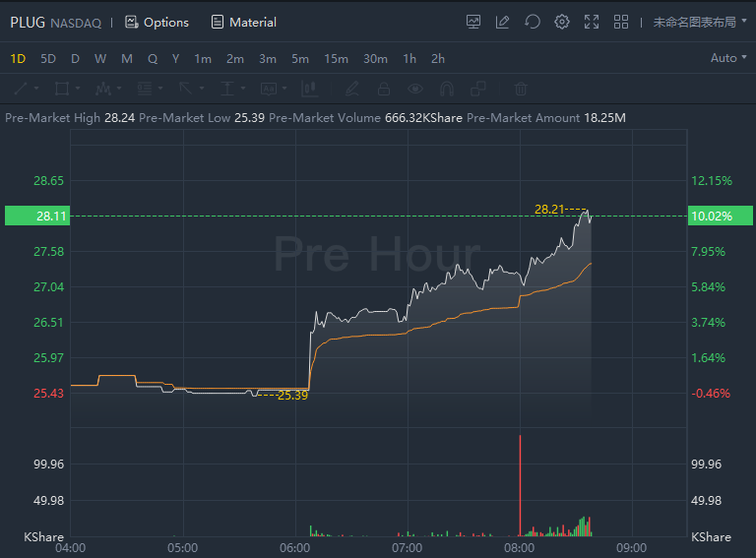This screenshot has width=756, height=558.
Task: Toggle the lock drawings icon
Action: (384, 89)
